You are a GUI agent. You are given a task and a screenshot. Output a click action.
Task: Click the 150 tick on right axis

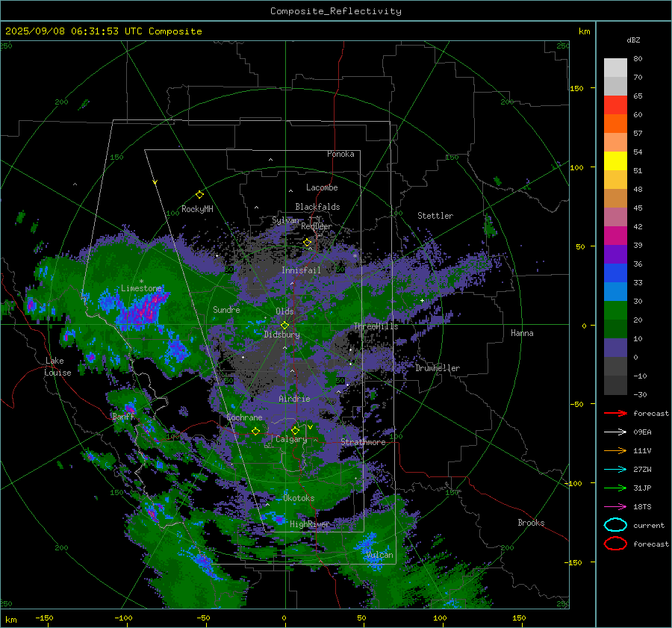point(576,88)
